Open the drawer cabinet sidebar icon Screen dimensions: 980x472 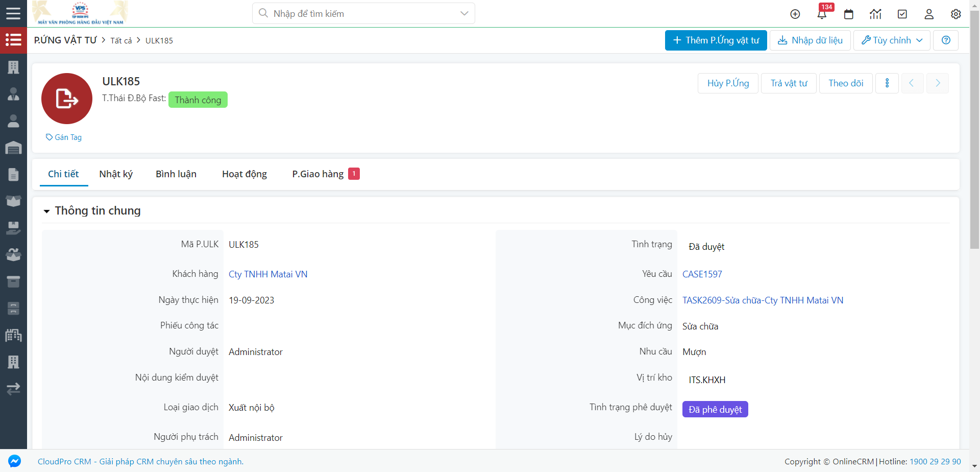click(13, 309)
